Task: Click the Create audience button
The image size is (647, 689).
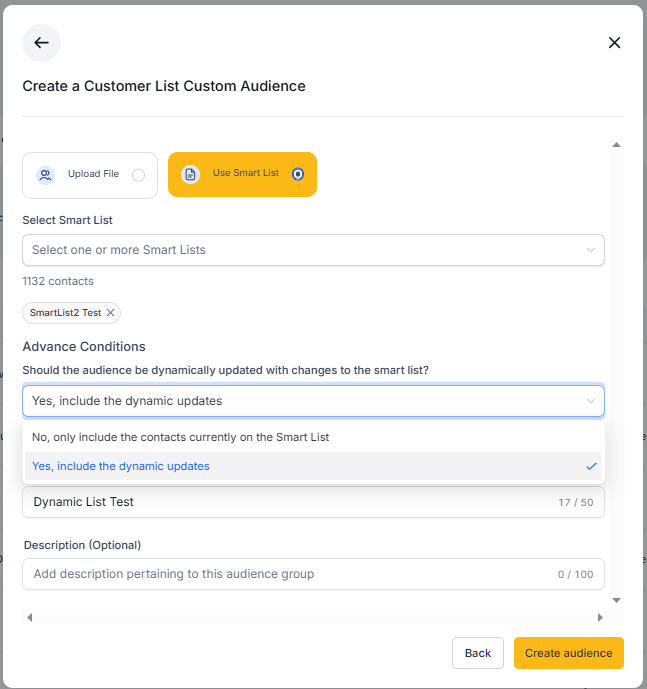Action: [568, 653]
